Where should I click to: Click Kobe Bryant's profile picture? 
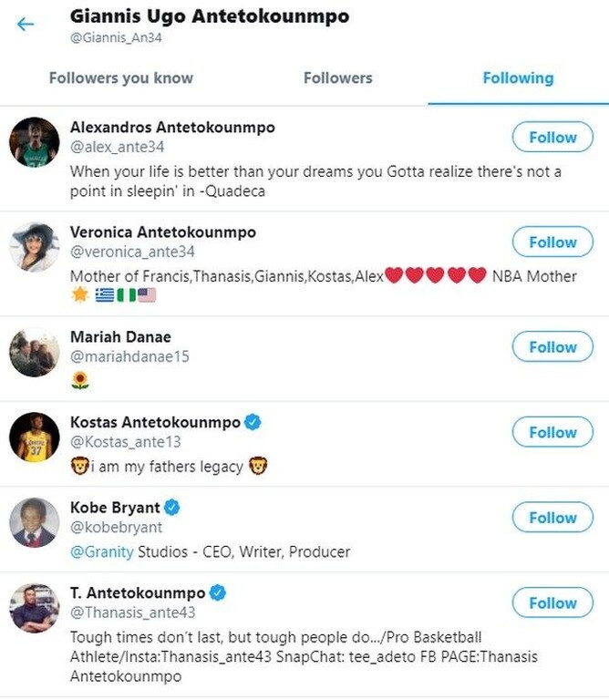pos(35,522)
